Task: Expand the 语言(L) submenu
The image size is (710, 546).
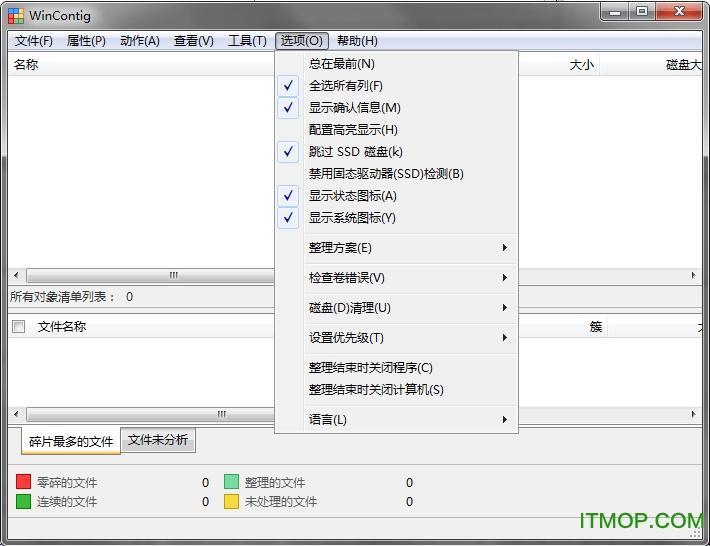Action: point(396,420)
